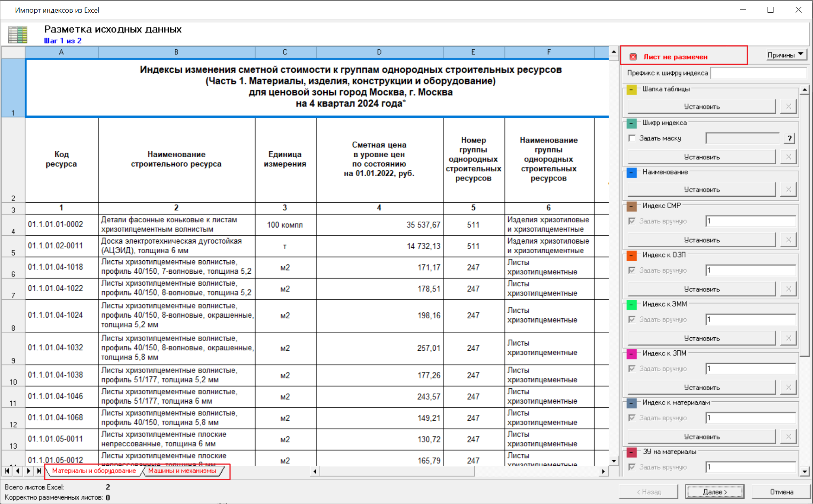Proceed with the Далее button
813x504 pixels.
[715, 492]
